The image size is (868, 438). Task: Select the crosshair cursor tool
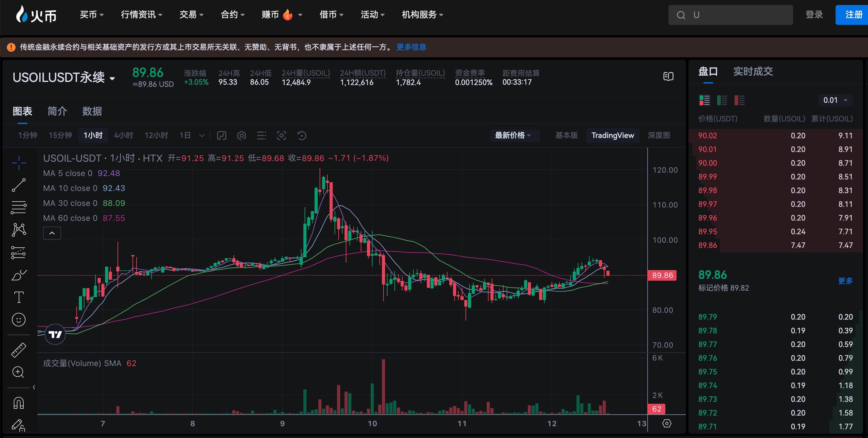18,163
